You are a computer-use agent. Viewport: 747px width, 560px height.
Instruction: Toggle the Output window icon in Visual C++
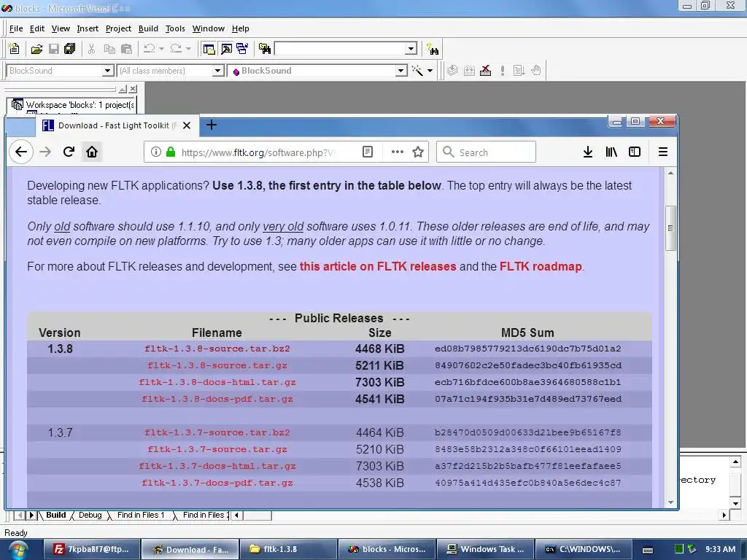coord(226,49)
